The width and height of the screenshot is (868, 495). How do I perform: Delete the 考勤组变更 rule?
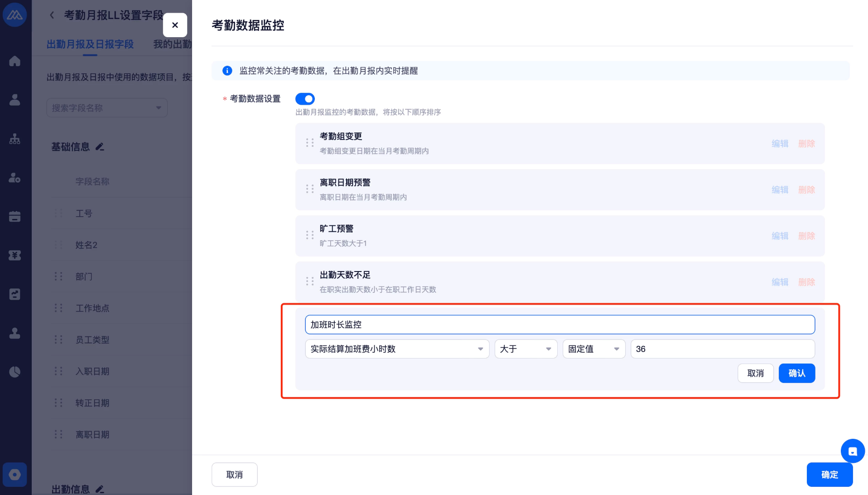click(806, 144)
